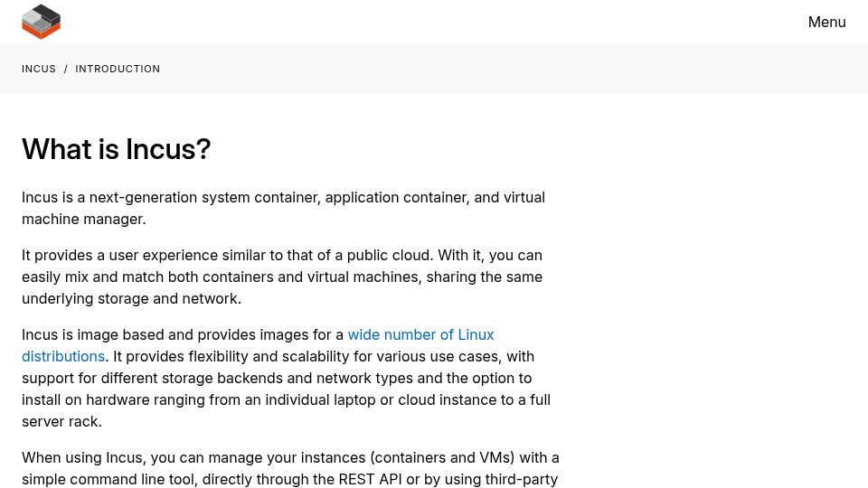Click the paragraph starting 'Incus is a next-generation'
This screenshot has width=868, height=488.
coord(283,208)
